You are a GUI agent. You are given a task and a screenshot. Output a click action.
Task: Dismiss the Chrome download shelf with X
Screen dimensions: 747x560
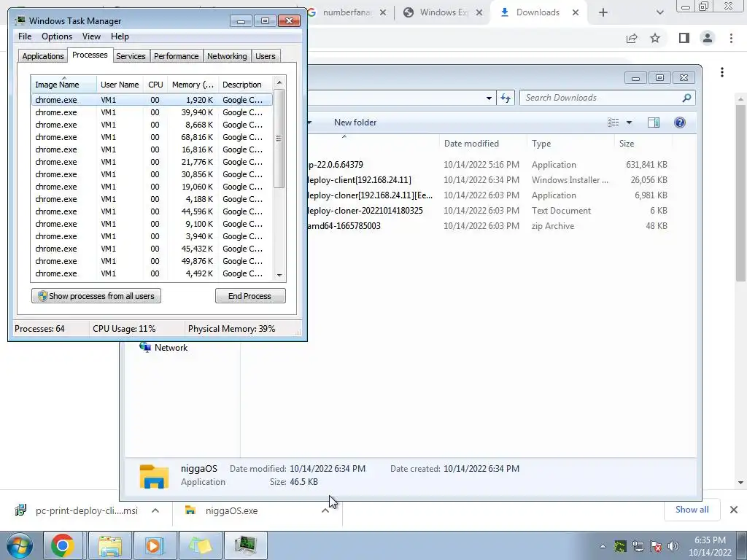tap(734, 510)
